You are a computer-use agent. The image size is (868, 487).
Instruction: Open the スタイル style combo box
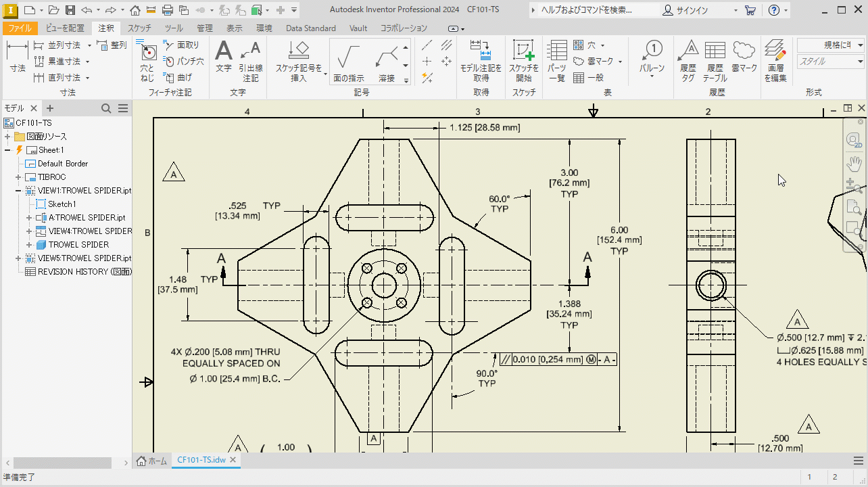coord(829,62)
